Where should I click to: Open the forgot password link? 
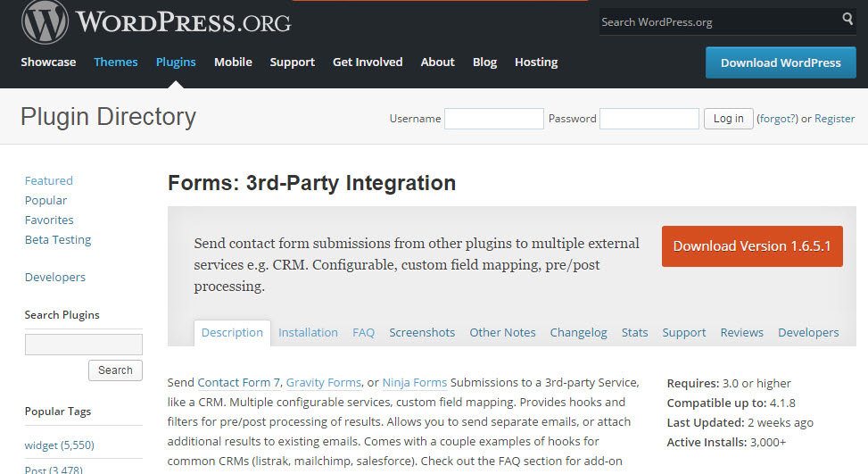click(777, 119)
